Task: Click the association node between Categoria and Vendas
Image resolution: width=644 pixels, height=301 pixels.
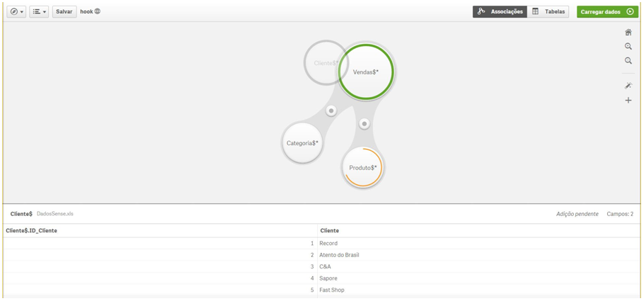Action: point(331,110)
